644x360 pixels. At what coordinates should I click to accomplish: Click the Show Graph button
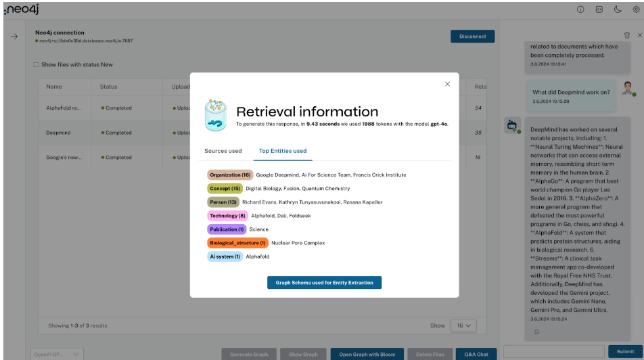[x=303, y=354]
